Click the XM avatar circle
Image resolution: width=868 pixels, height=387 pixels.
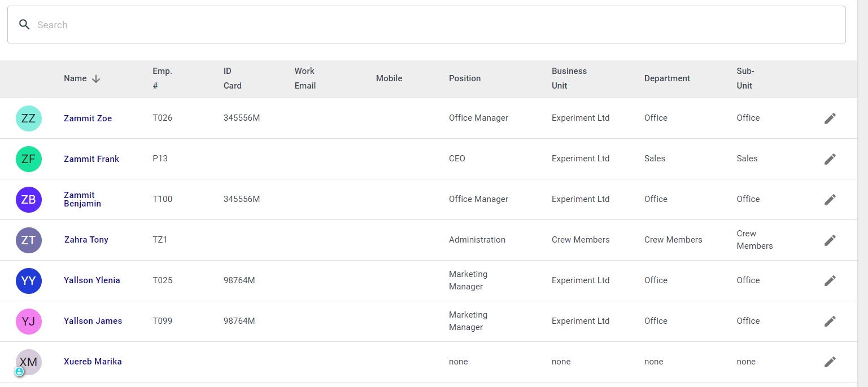[x=29, y=362]
